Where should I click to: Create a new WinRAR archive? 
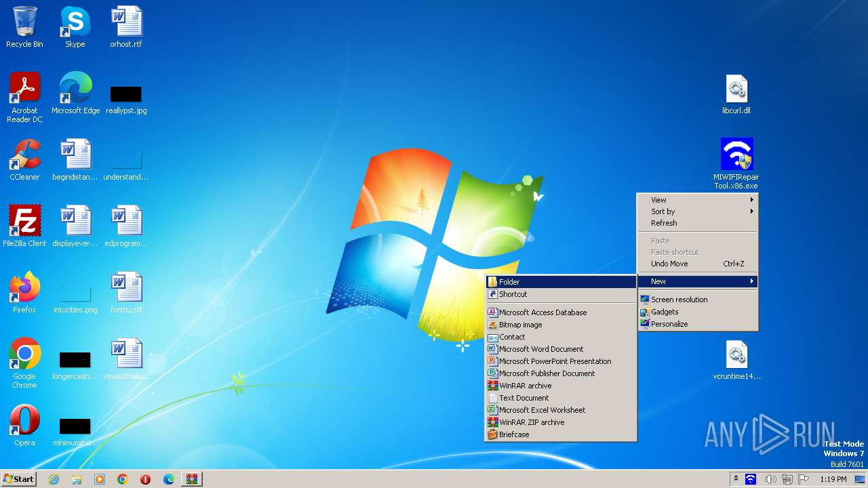[561, 386]
